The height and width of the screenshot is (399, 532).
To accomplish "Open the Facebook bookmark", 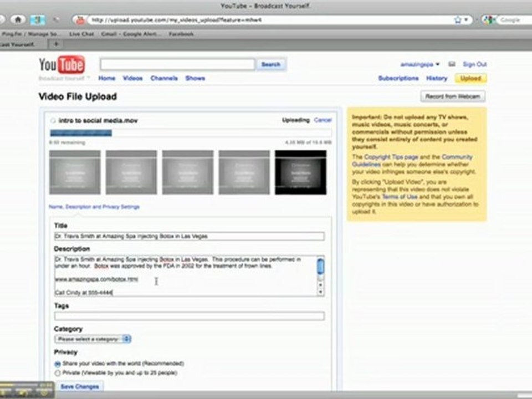I will coord(181,34).
